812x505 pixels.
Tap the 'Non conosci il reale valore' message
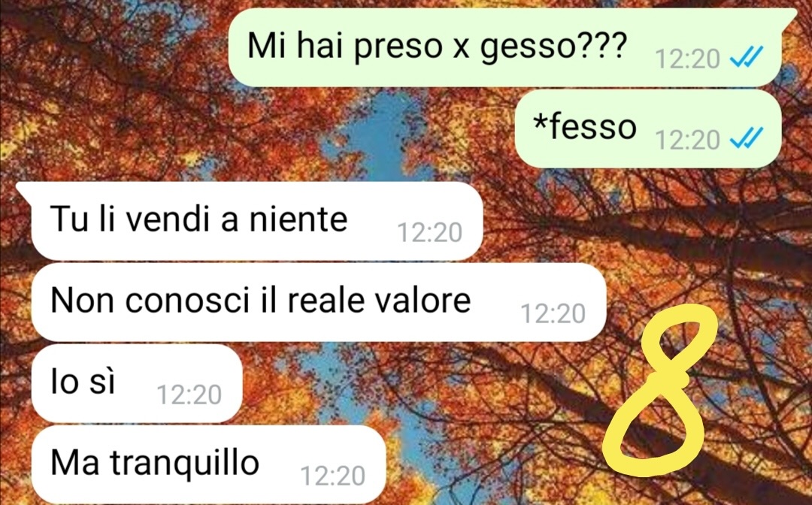click(x=319, y=302)
